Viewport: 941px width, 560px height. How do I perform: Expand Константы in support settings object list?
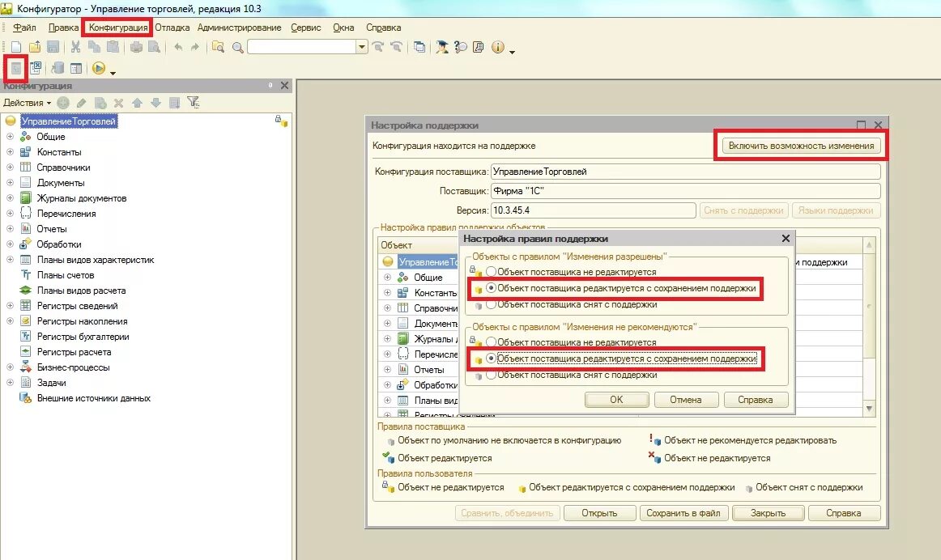coord(388,293)
